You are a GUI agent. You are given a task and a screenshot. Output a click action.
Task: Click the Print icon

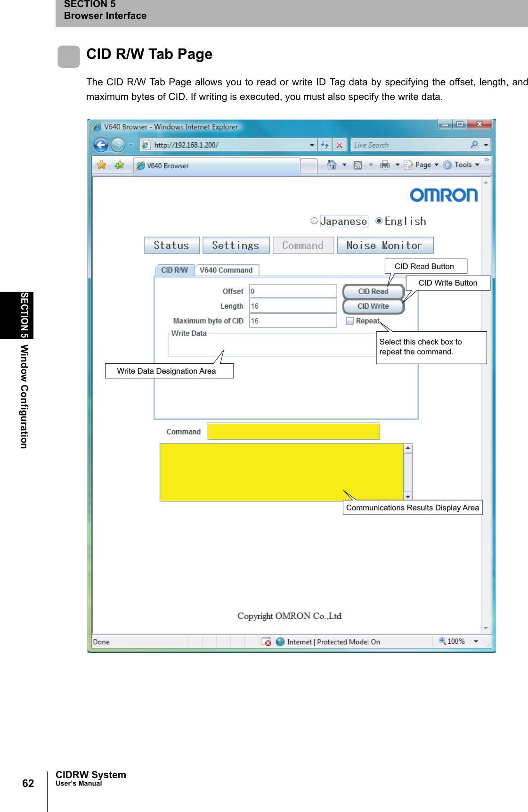pos(385,165)
